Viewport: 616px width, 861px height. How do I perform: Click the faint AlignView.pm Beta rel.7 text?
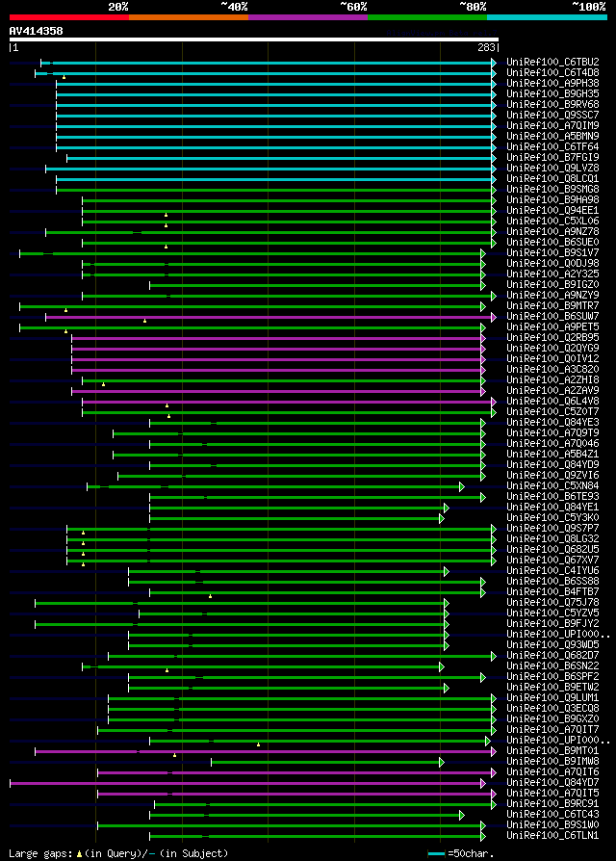[442, 33]
